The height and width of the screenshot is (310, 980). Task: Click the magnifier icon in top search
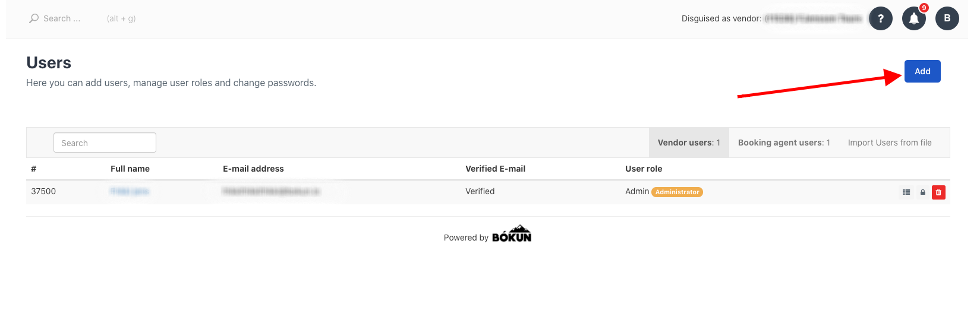(x=34, y=18)
